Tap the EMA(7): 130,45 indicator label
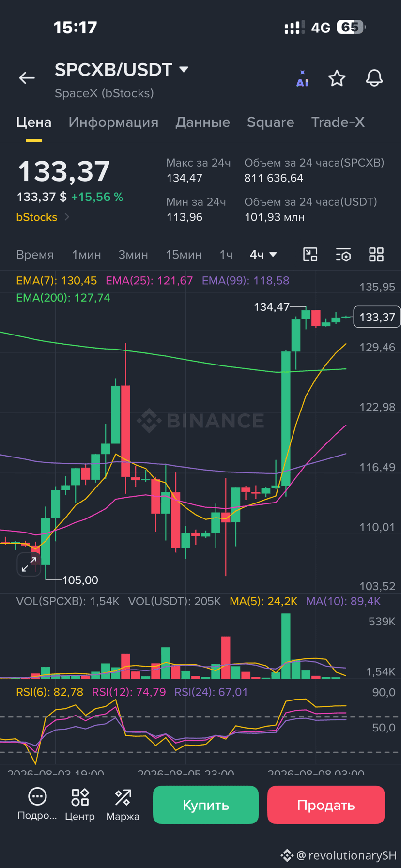This screenshot has height=868, width=401. pos(56,281)
